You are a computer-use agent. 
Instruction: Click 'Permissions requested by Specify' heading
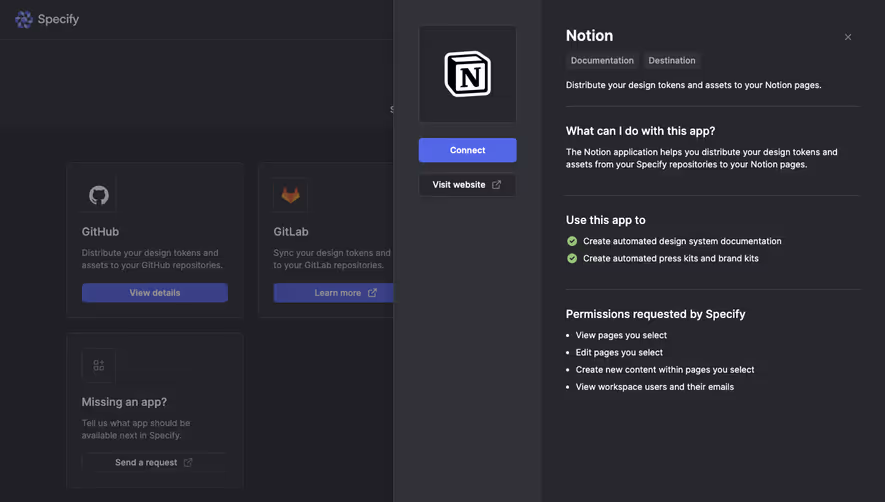pyautogui.click(x=655, y=314)
